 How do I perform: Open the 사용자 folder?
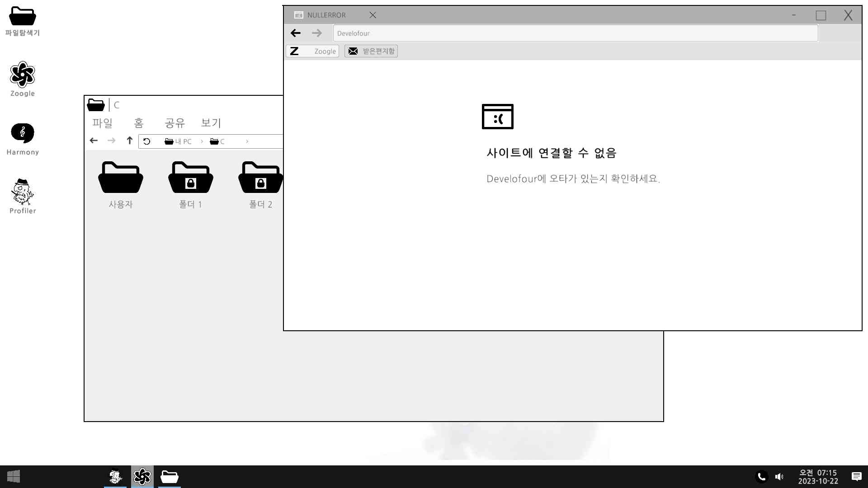[x=121, y=183]
